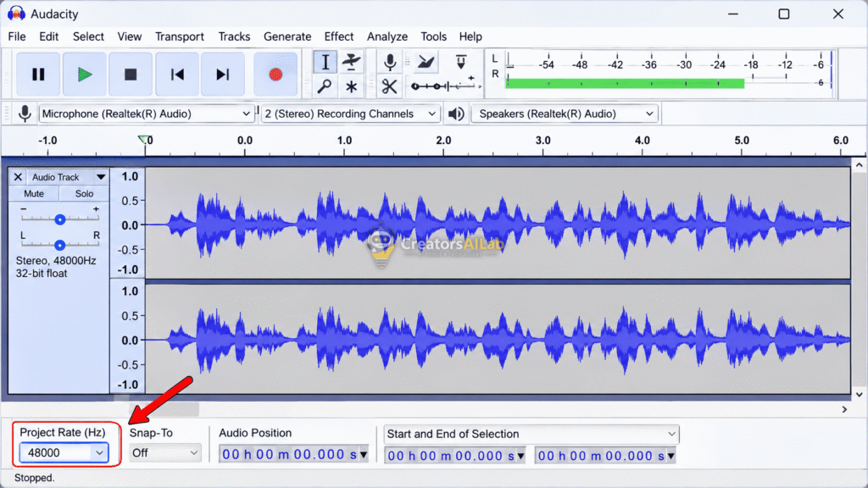Open the Transport menu
The height and width of the screenshot is (488, 868).
pos(180,36)
